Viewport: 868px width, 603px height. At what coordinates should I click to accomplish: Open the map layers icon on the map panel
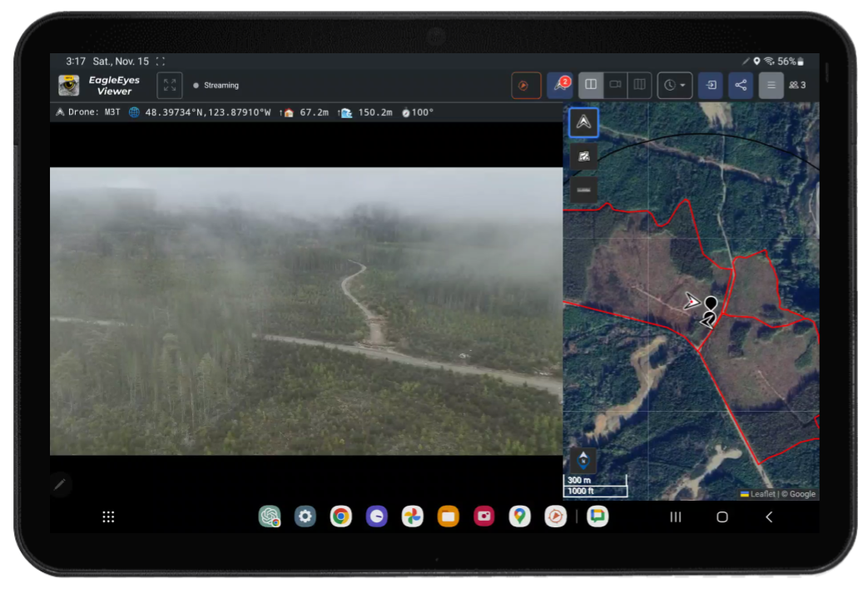click(583, 156)
